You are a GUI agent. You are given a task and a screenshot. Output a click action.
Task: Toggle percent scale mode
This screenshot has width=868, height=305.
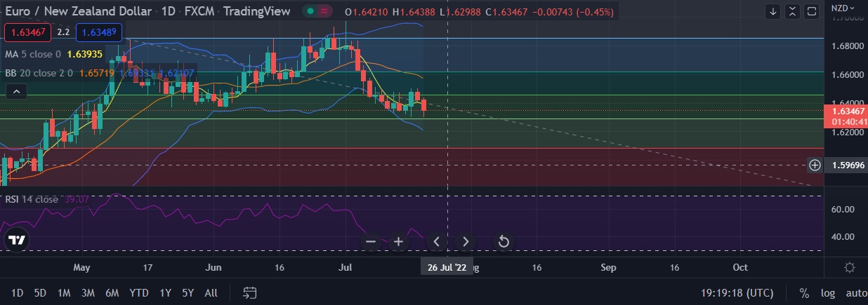tap(804, 292)
